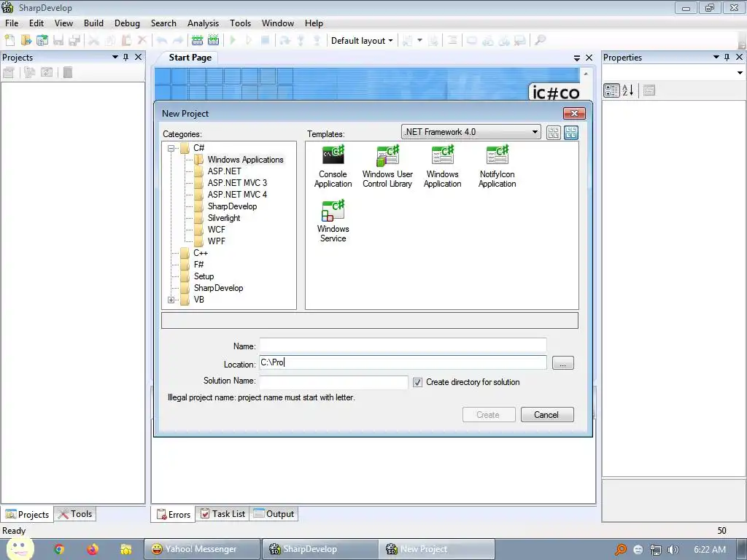This screenshot has width=747, height=560.
Task: Click the green Run toolbar icon
Action: click(x=233, y=41)
